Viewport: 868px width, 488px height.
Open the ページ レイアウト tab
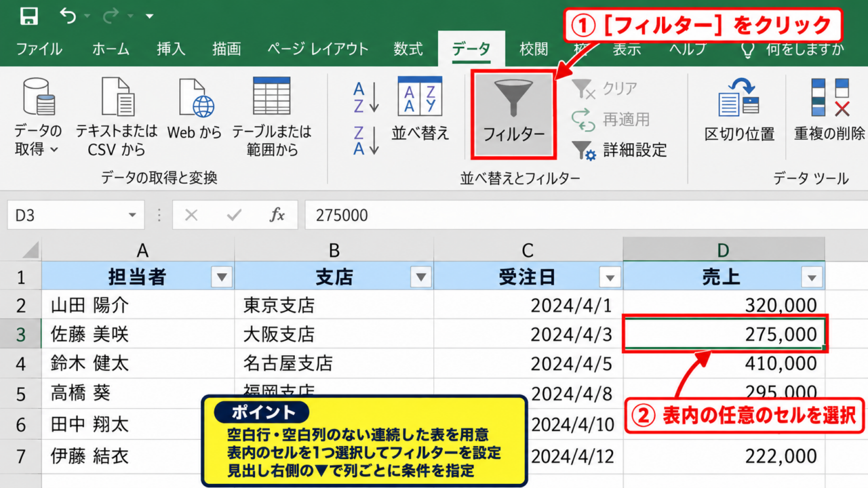point(317,49)
